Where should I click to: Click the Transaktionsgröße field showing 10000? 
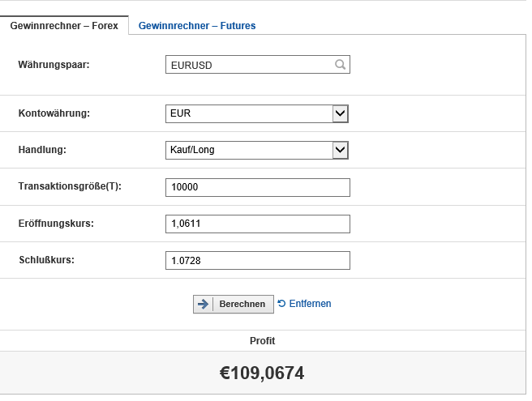257,187
